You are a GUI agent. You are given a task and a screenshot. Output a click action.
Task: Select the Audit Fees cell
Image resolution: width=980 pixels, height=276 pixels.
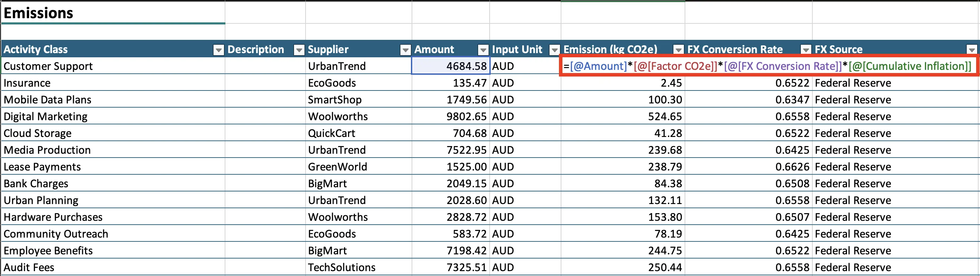tap(113, 267)
